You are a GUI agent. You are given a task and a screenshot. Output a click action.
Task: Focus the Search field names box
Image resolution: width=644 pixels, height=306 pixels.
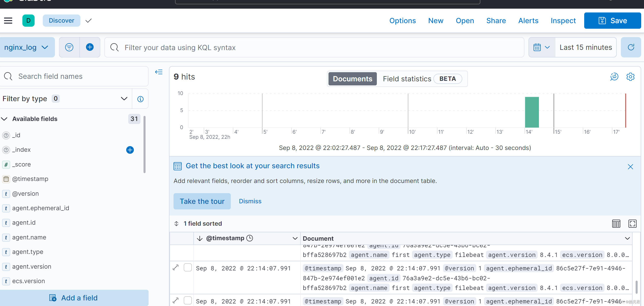tap(74, 76)
